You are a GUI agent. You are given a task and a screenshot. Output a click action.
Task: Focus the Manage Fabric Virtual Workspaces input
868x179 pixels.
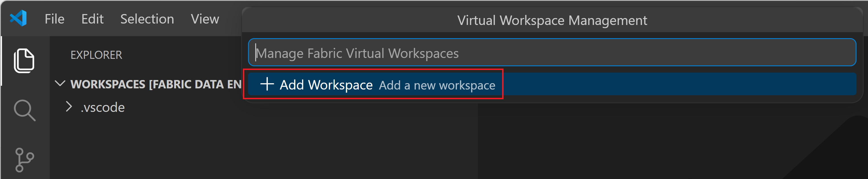(x=552, y=52)
